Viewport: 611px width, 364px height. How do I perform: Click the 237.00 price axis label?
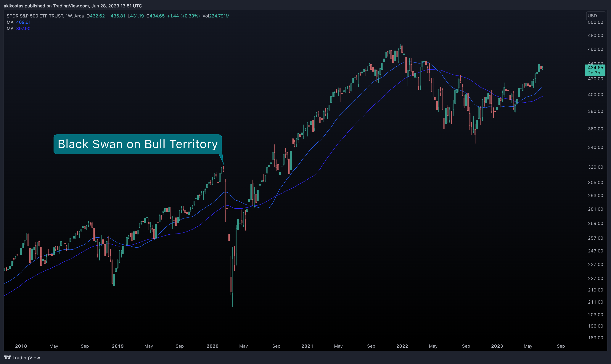tap(595, 264)
